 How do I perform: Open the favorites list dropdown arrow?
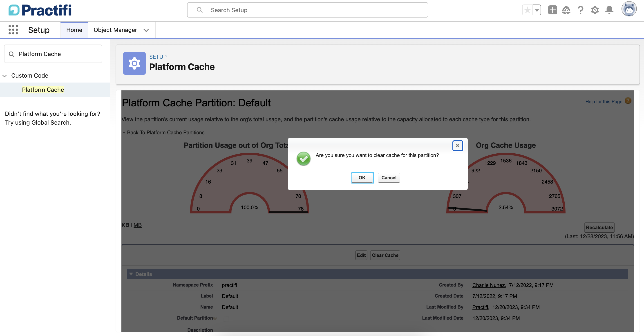tap(537, 10)
